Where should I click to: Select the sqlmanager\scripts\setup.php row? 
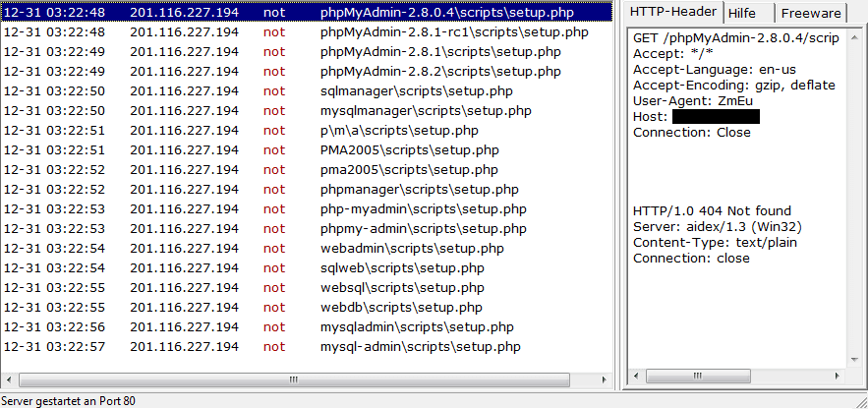307,91
